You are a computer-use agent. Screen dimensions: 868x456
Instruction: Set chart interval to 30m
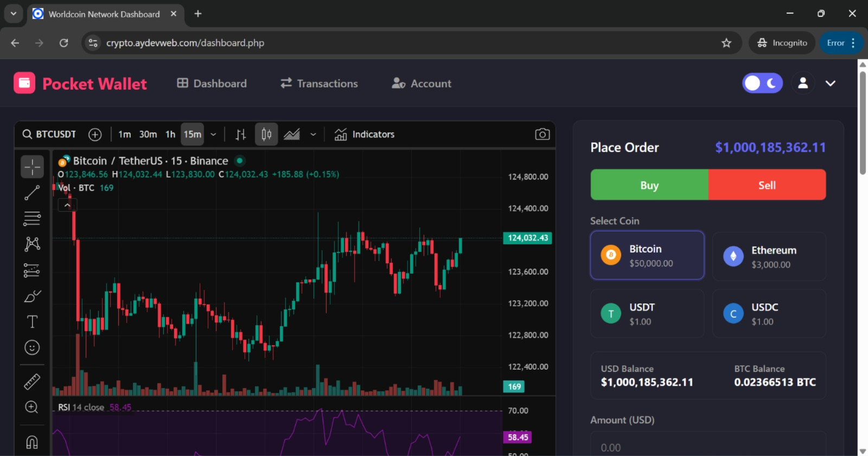pyautogui.click(x=148, y=134)
